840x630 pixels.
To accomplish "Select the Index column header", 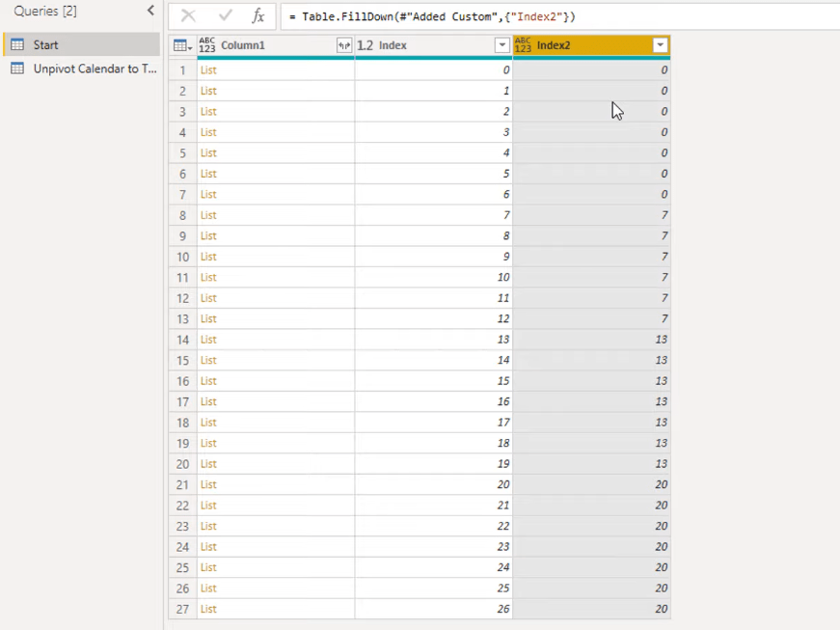I will (x=433, y=45).
